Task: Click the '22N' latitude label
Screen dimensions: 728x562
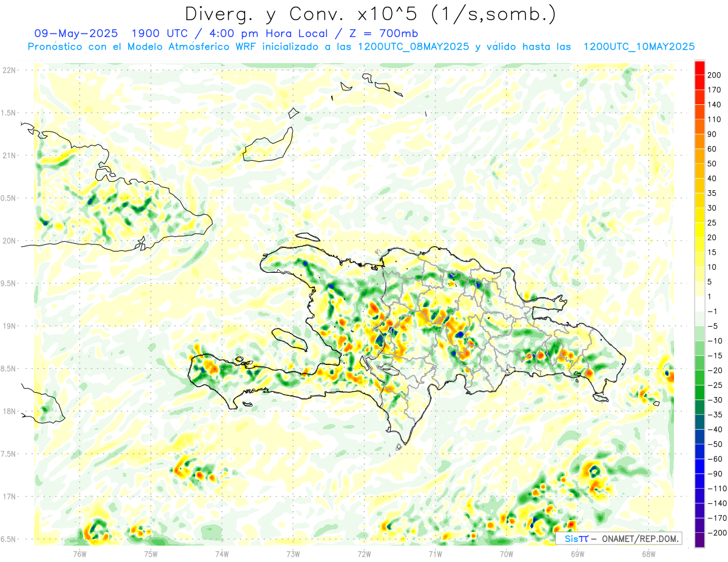Action: 9,70
